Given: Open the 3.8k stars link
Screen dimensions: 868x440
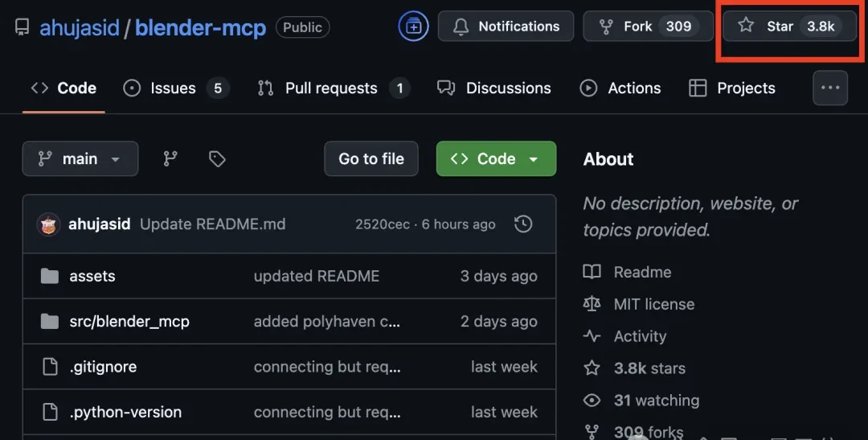Looking at the screenshot, I should point(649,368).
